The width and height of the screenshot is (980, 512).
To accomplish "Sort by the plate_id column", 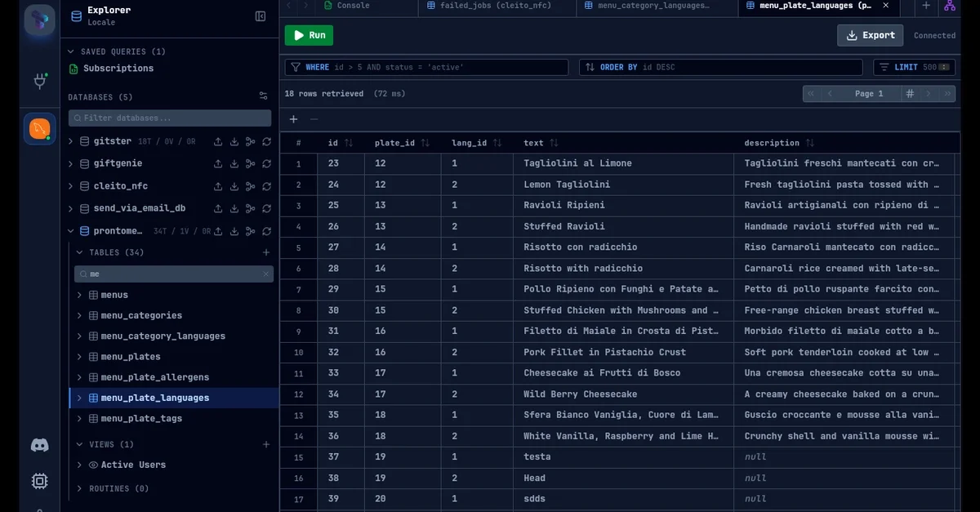I will click(x=424, y=143).
